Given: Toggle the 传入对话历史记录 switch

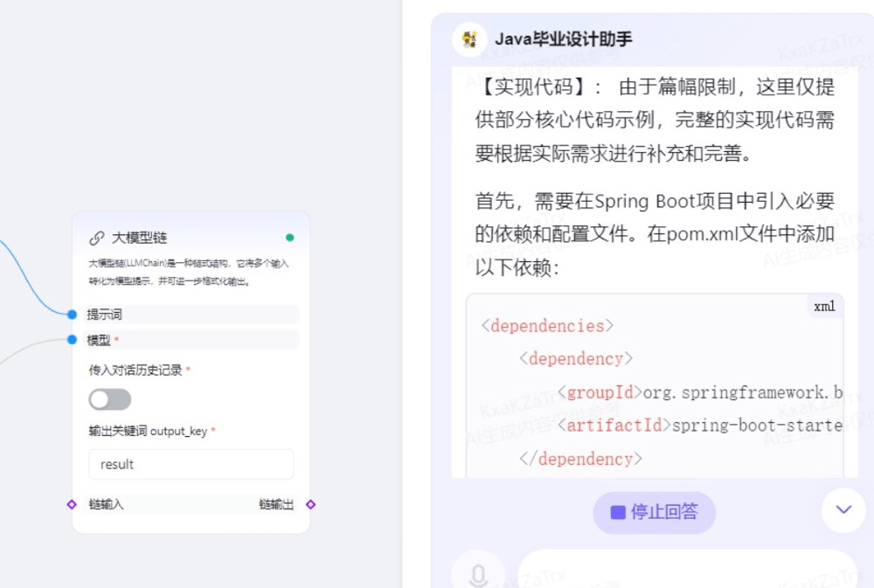Looking at the screenshot, I should point(110,399).
